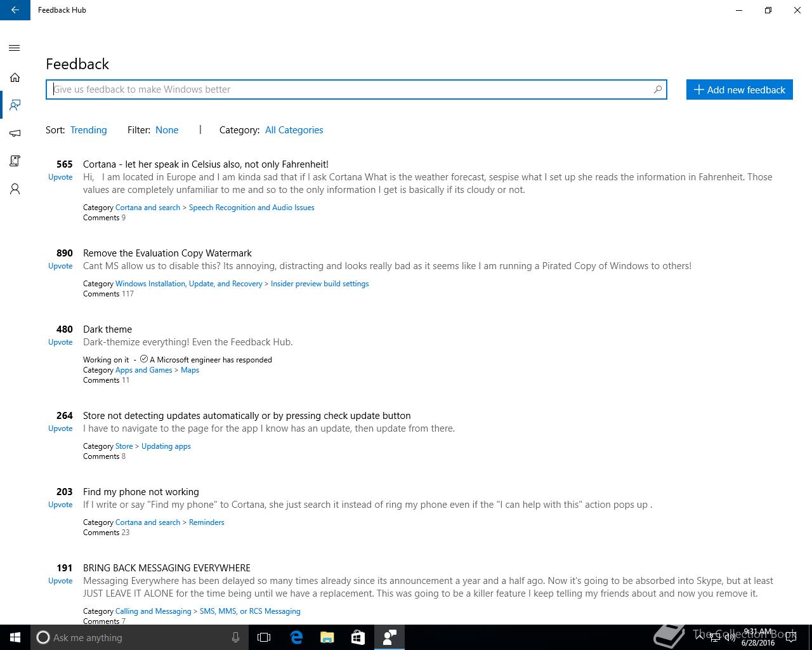Image resolution: width=812 pixels, height=650 pixels.
Task: Change the Trending sort option
Action: pyautogui.click(x=88, y=130)
